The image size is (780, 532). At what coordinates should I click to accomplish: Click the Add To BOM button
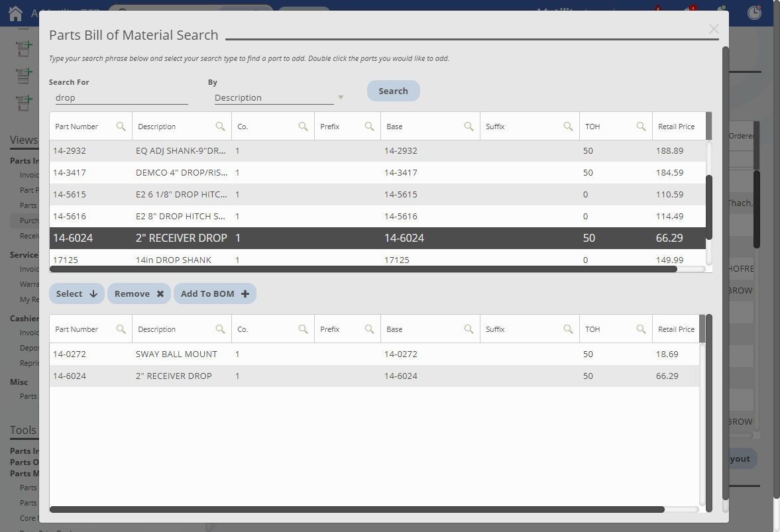point(215,293)
